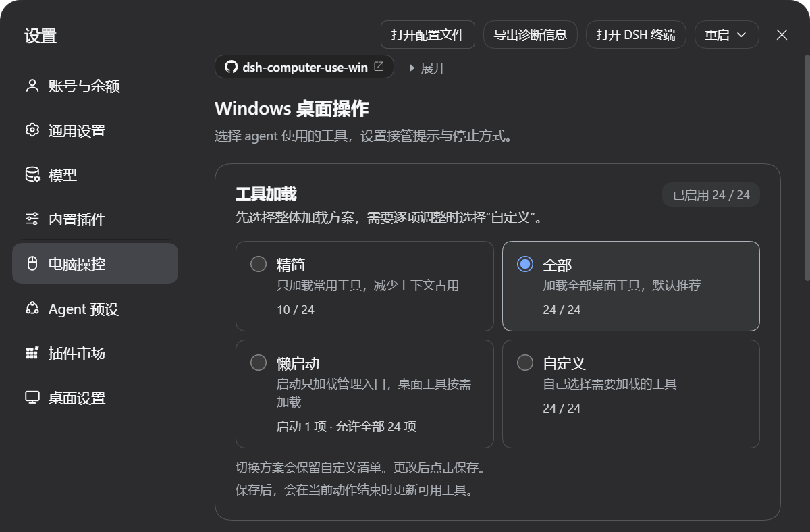Click 自己选择需要加载的工具 description
This screenshot has height=532, width=810.
610,383
